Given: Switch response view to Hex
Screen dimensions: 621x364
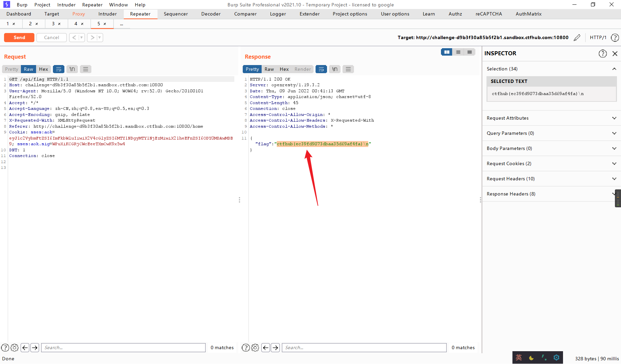Looking at the screenshot, I should pos(284,69).
